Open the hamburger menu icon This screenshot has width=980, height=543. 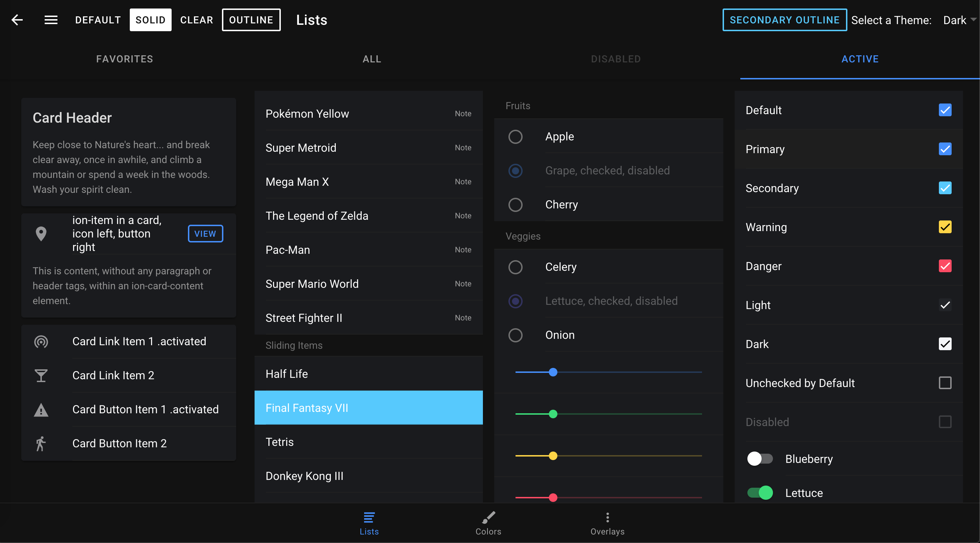click(x=51, y=20)
